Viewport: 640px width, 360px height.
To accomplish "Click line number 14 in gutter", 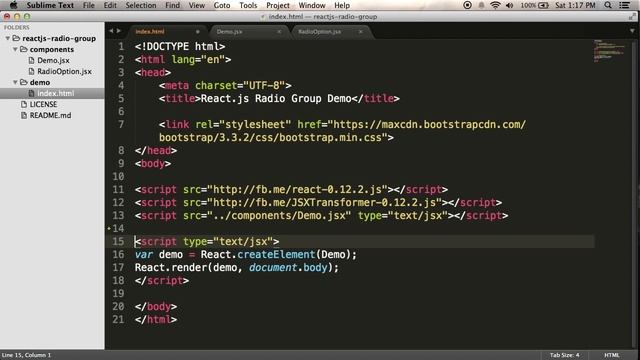I will (118, 229).
